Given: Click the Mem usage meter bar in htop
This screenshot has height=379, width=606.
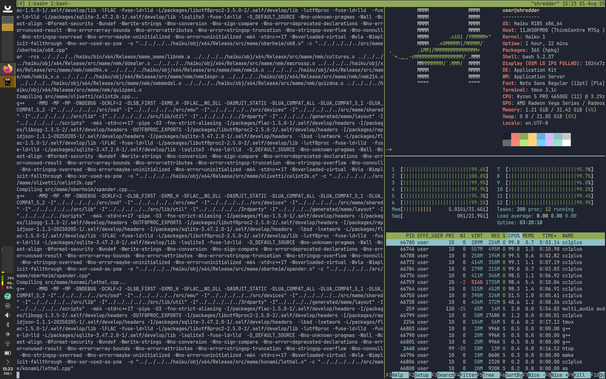Looking at the screenshot, I should [x=440, y=209].
